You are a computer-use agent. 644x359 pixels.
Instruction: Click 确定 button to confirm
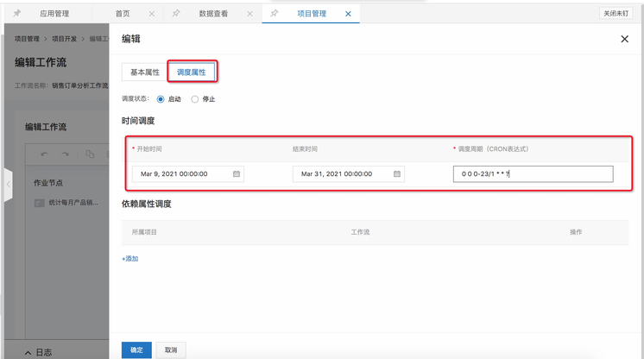136,350
